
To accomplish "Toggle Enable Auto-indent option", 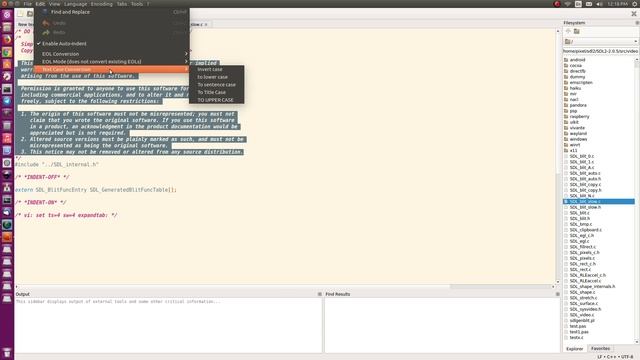I will click(x=111, y=43).
